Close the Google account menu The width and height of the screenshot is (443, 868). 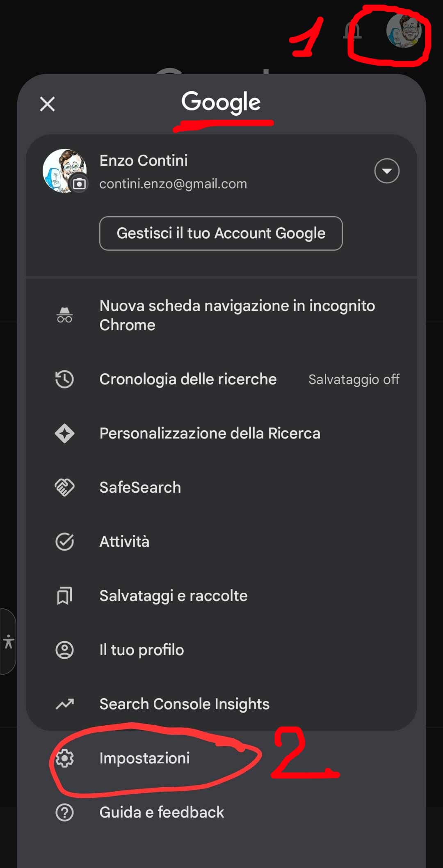point(47,104)
